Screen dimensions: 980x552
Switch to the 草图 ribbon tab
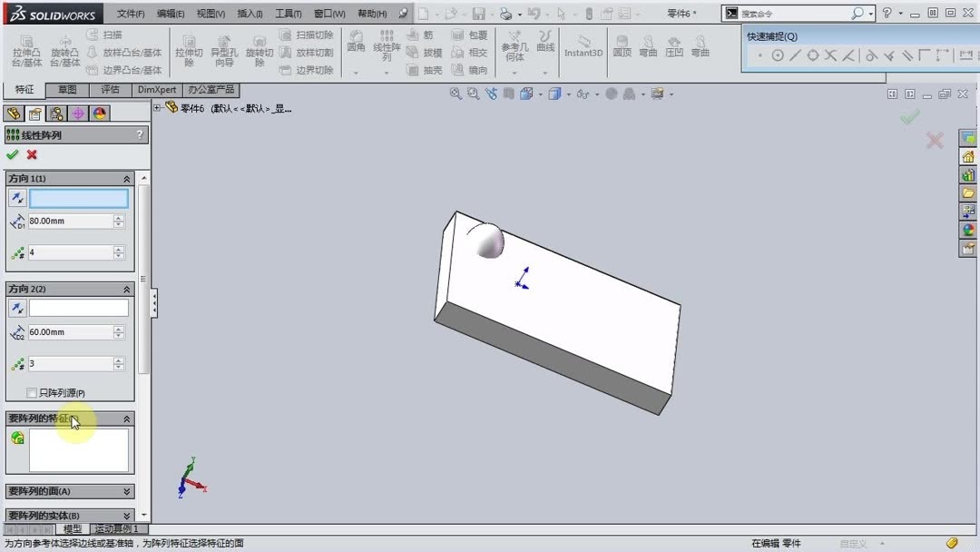65,89
